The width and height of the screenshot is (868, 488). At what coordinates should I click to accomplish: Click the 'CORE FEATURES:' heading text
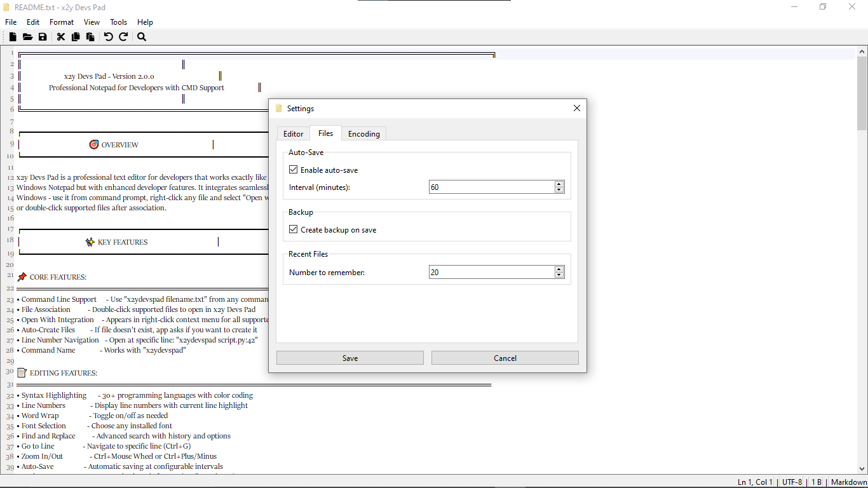point(58,277)
